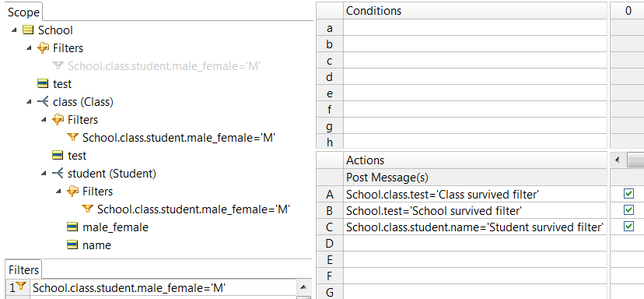
Task: Click filter expression in Filters panel row 1
Action: (x=163, y=287)
